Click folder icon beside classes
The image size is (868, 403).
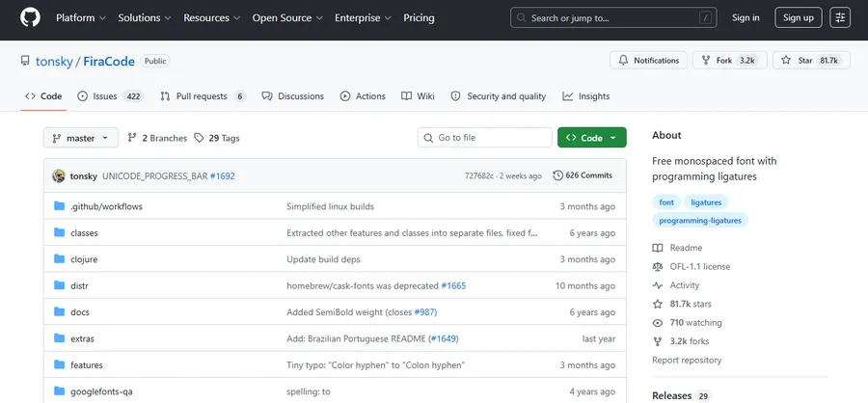point(59,232)
